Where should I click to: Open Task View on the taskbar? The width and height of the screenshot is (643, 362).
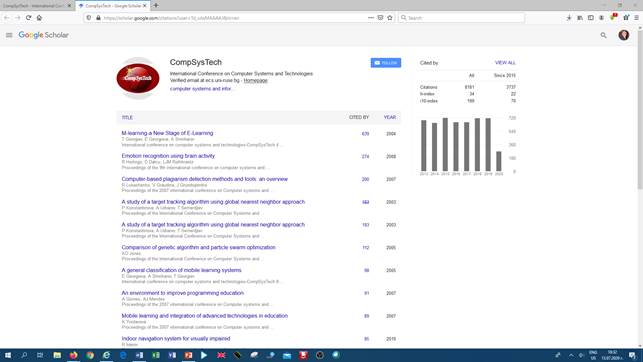[40, 355]
